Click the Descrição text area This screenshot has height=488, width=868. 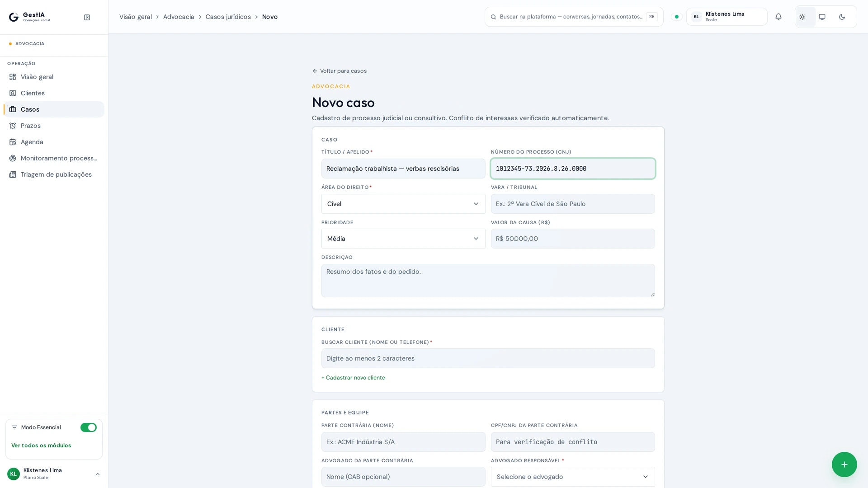pos(488,281)
